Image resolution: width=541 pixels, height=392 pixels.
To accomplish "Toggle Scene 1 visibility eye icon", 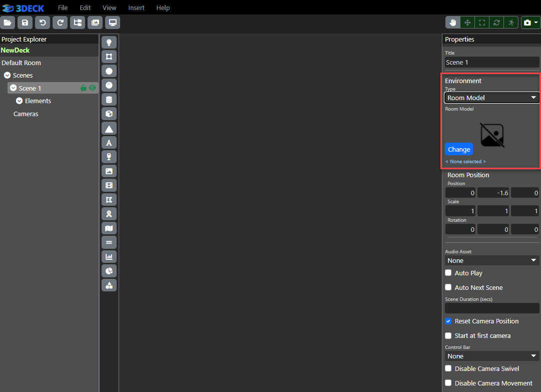I will pyautogui.click(x=92, y=88).
